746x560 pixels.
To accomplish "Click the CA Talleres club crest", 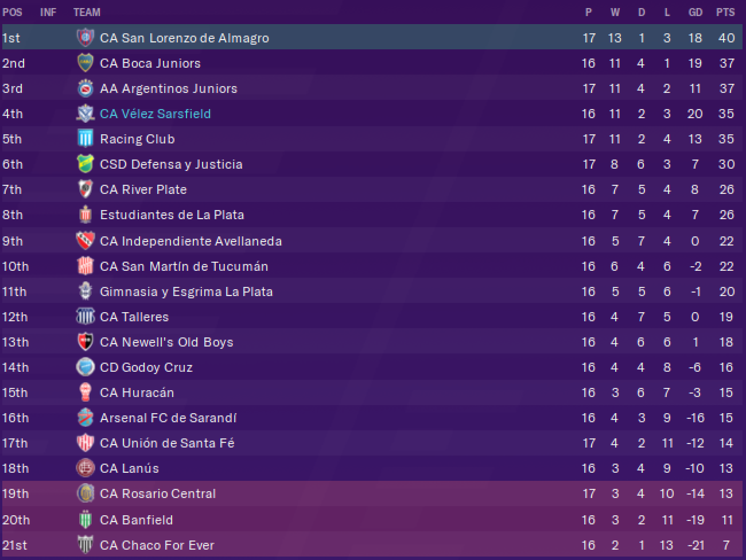I will click(x=85, y=317).
